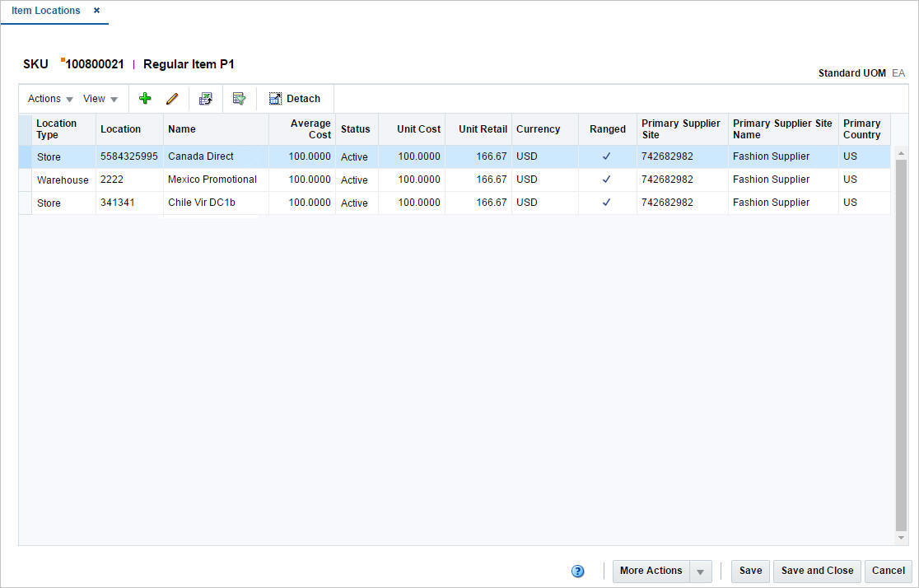Click Primary Country column header
919x588 pixels.
(x=865, y=129)
